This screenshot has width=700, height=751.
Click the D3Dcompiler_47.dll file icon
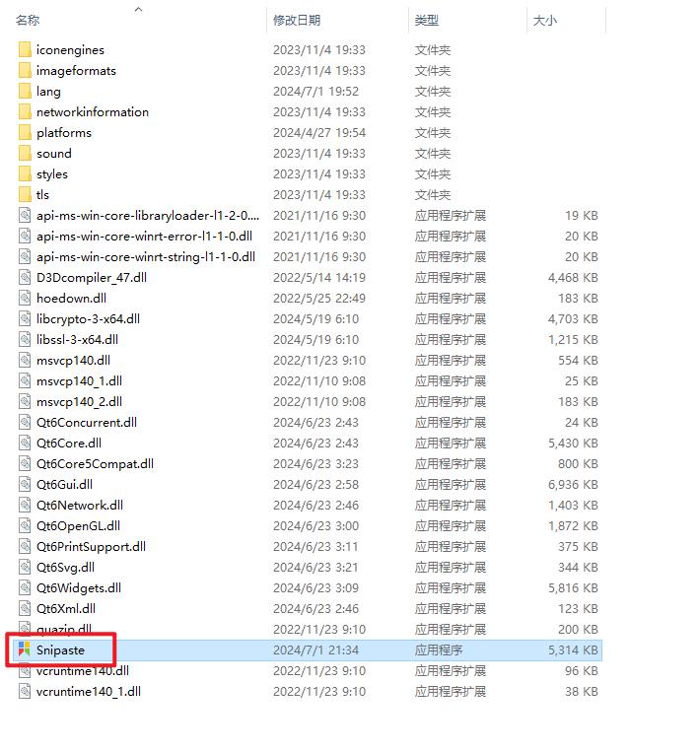25,277
